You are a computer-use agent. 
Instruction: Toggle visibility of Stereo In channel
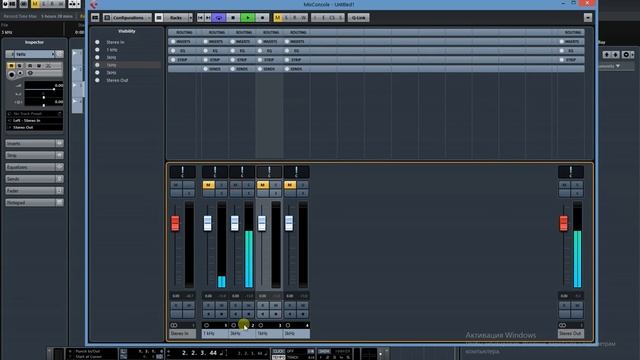(x=97, y=42)
